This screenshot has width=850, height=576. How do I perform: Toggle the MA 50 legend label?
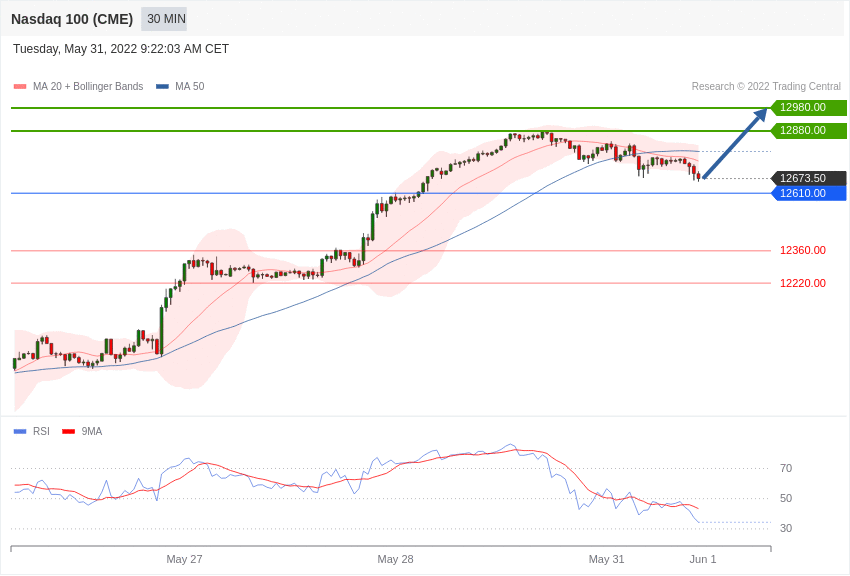[190, 87]
